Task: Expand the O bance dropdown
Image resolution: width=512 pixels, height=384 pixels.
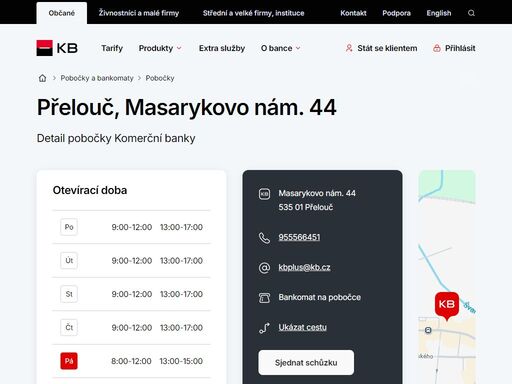Action: (280, 48)
